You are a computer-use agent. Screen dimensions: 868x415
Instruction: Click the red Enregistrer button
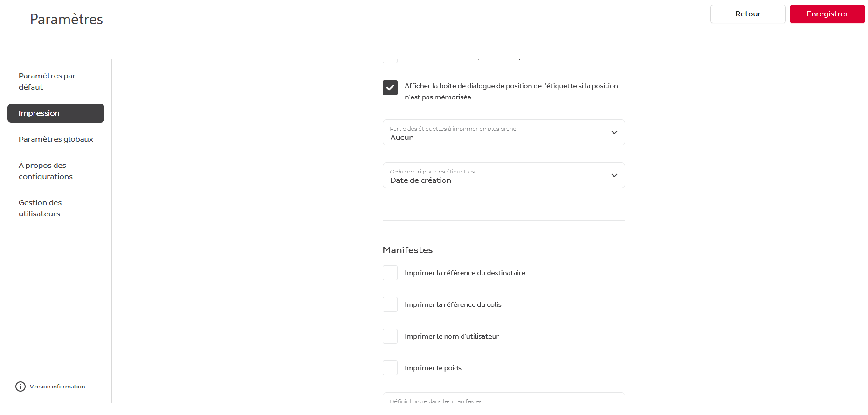[x=827, y=14]
